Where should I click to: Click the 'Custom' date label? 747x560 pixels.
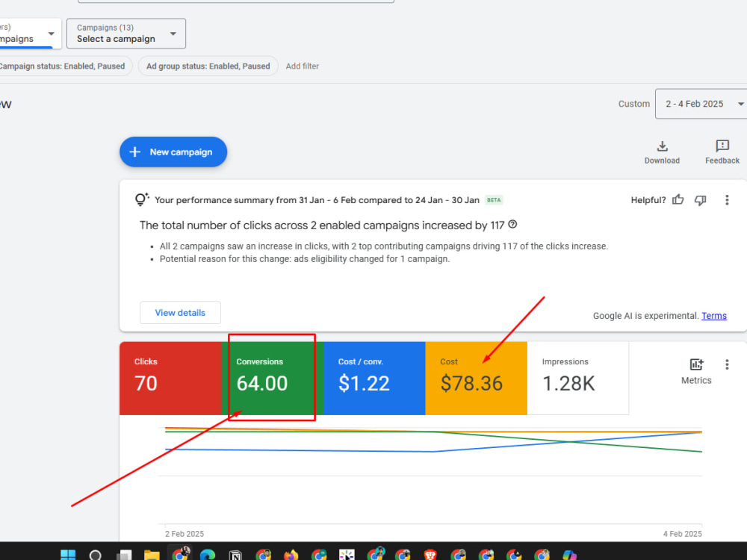pyautogui.click(x=634, y=104)
